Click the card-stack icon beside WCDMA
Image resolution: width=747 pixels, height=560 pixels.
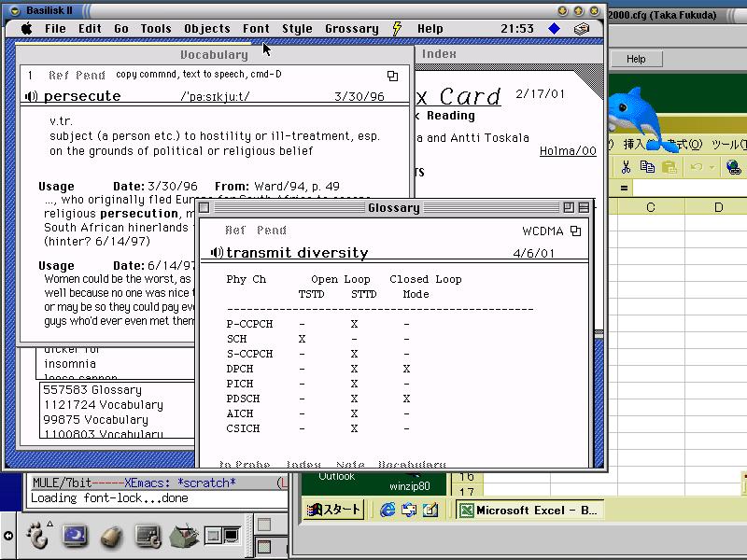(576, 231)
